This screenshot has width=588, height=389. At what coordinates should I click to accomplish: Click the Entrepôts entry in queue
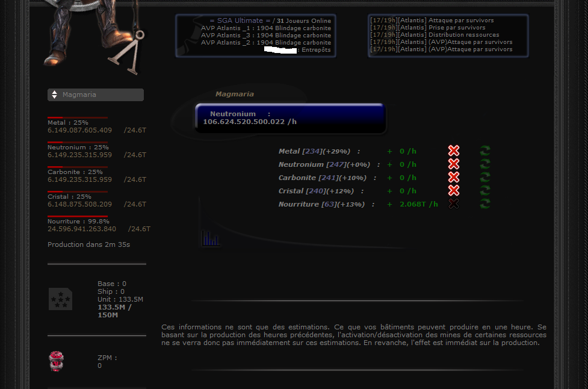pyautogui.click(x=316, y=49)
